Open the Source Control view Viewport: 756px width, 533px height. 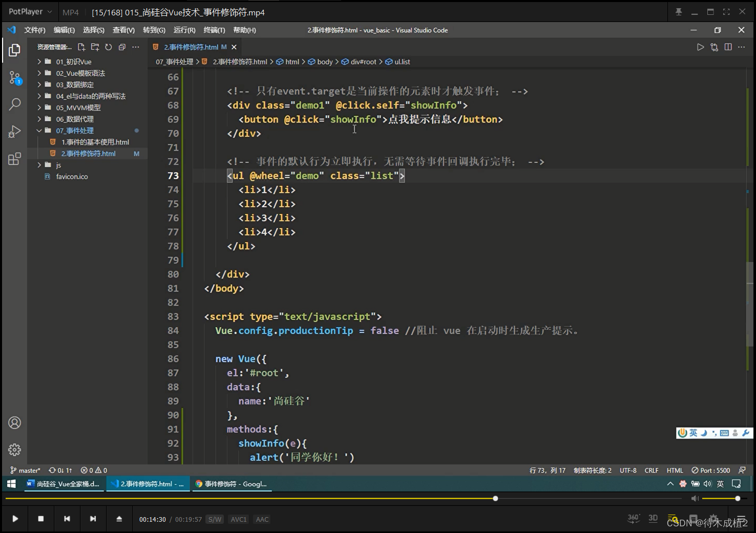pyautogui.click(x=14, y=78)
